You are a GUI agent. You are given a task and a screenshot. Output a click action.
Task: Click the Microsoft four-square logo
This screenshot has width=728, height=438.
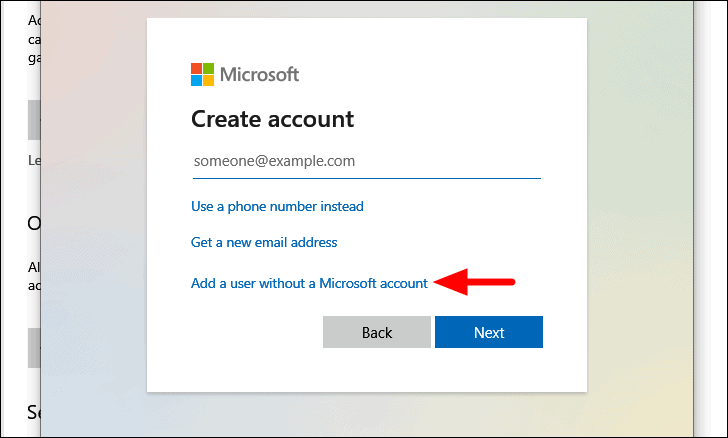point(202,74)
